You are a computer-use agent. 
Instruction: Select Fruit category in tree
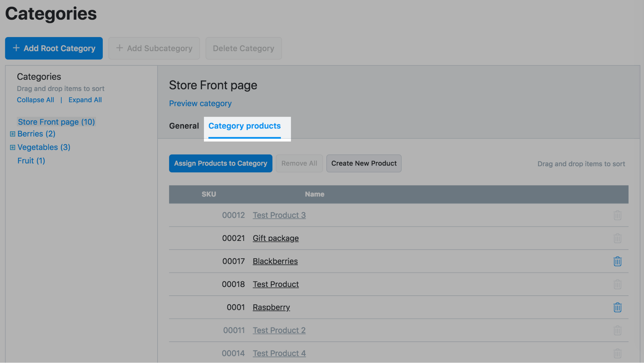coord(31,161)
